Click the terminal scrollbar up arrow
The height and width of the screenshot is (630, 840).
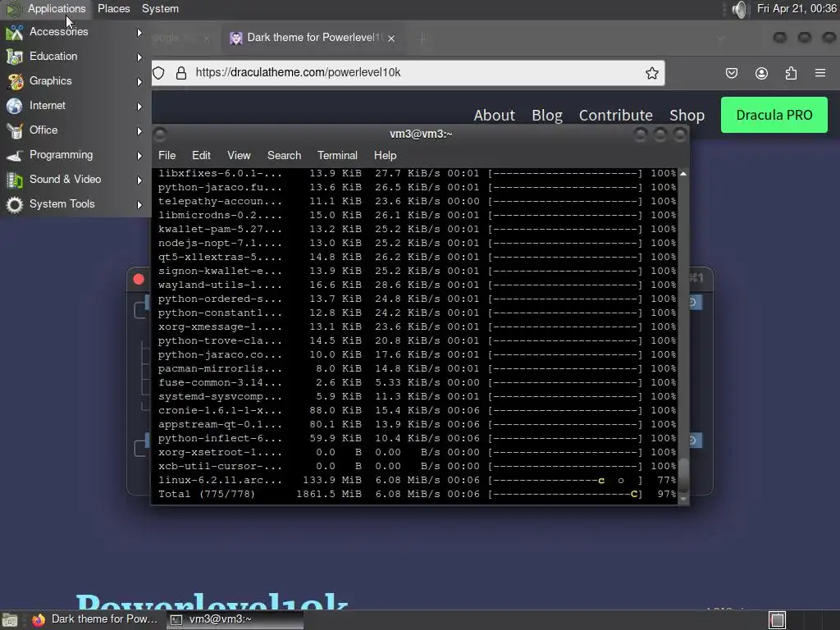tap(683, 174)
